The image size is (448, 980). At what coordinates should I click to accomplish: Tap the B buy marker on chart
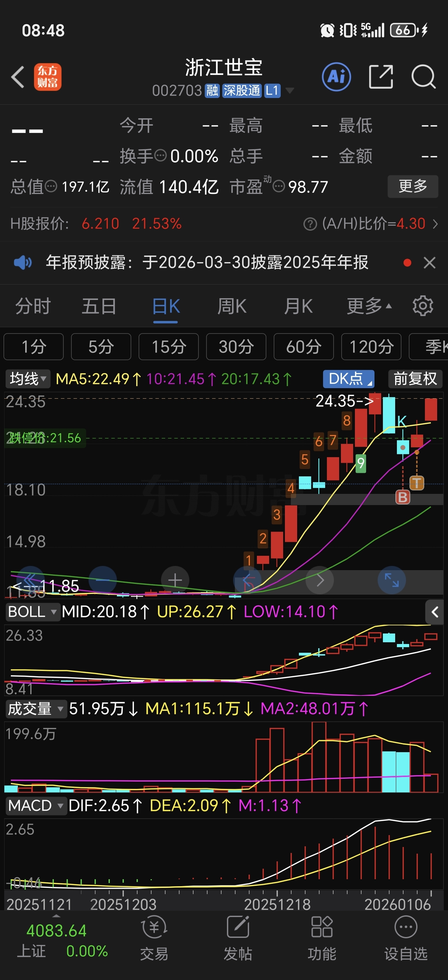403,497
